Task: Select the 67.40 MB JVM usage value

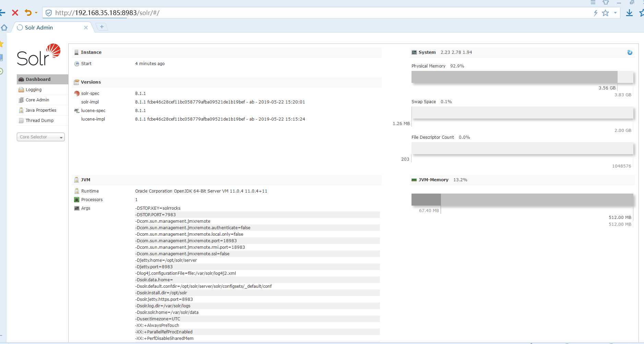Action: click(429, 211)
